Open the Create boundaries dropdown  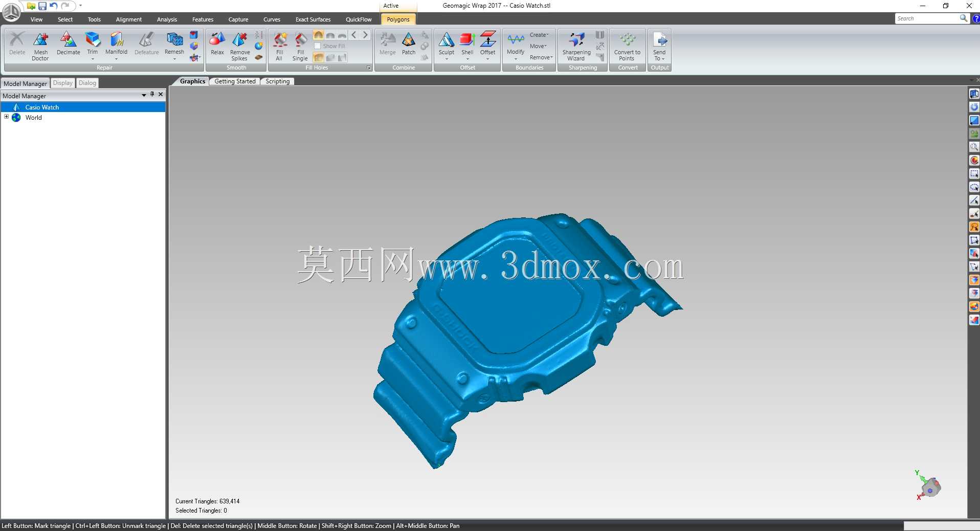539,35
